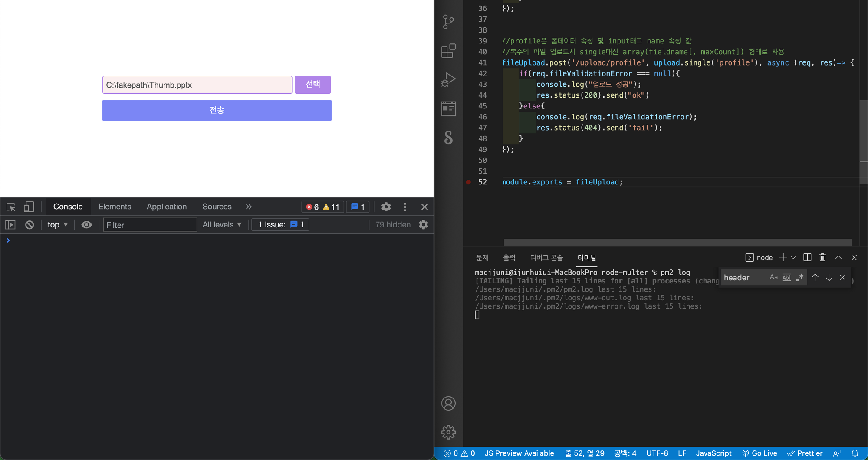The height and width of the screenshot is (460, 868).
Task: Split the terminal panel
Action: (807, 257)
